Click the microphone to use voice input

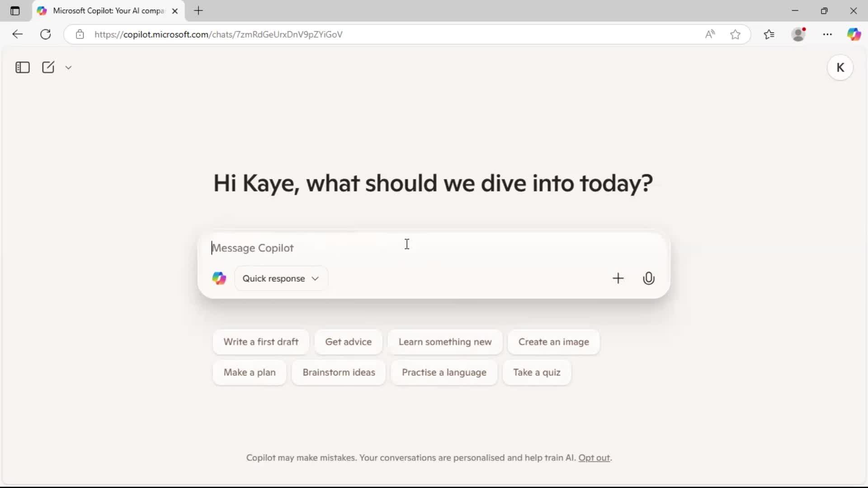click(649, 278)
